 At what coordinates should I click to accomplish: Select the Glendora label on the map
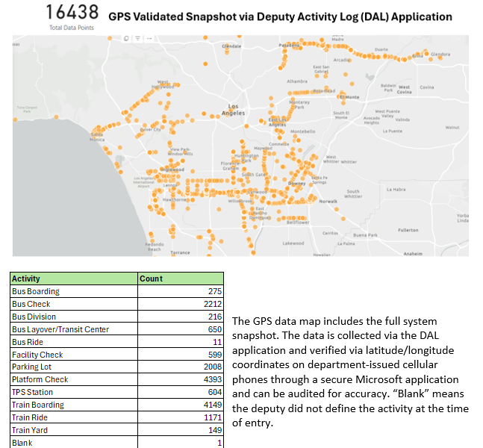[440, 54]
